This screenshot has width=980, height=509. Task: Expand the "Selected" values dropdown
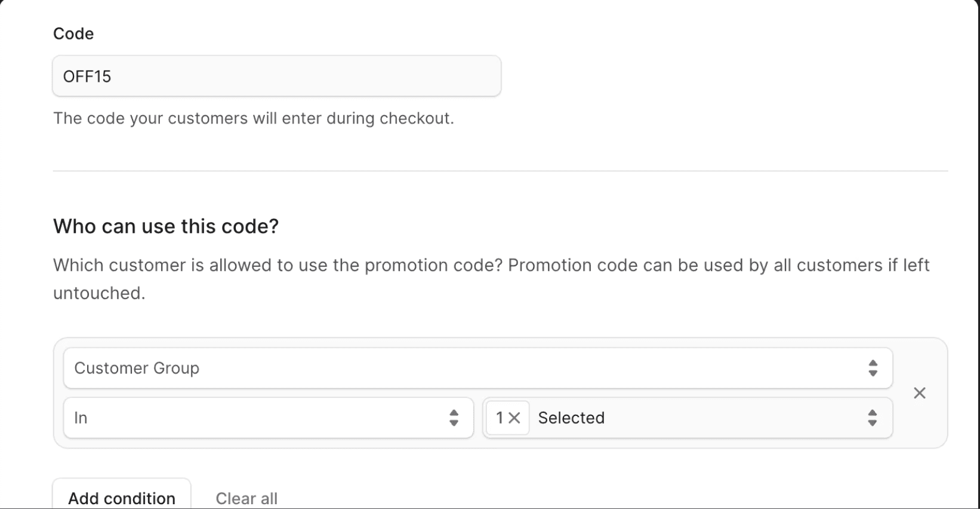(698, 418)
